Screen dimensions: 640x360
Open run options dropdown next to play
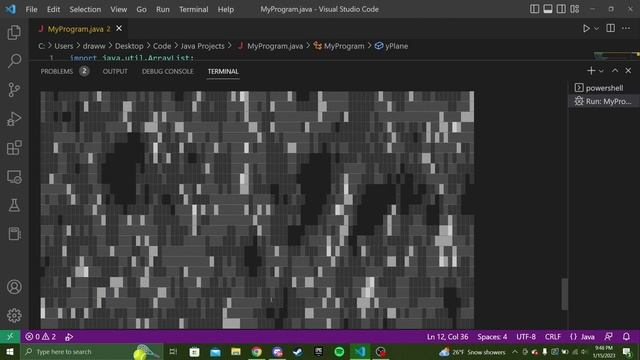[x=596, y=29]
